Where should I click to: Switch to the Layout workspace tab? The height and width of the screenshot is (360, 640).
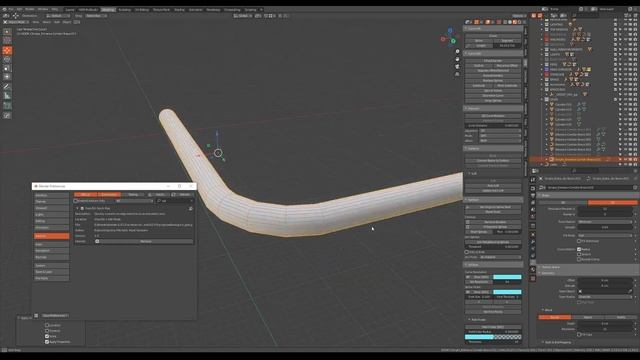(70, 9)
